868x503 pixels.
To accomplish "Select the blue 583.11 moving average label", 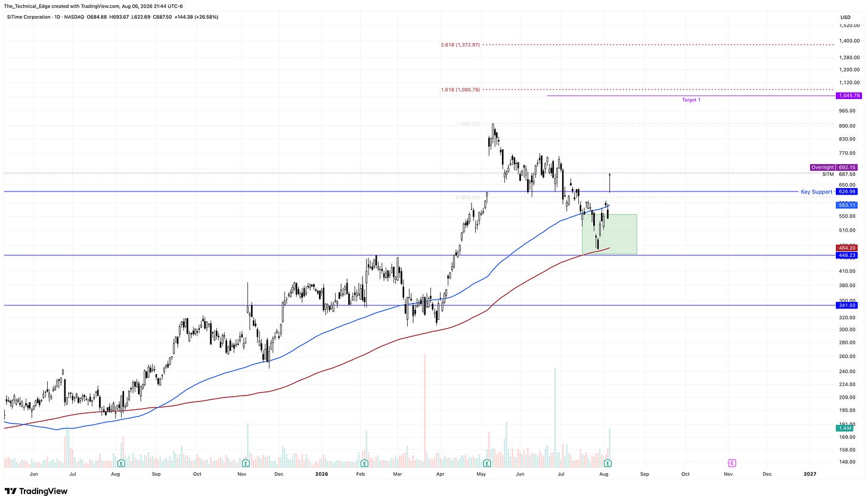I will click(x=847, y=205).
